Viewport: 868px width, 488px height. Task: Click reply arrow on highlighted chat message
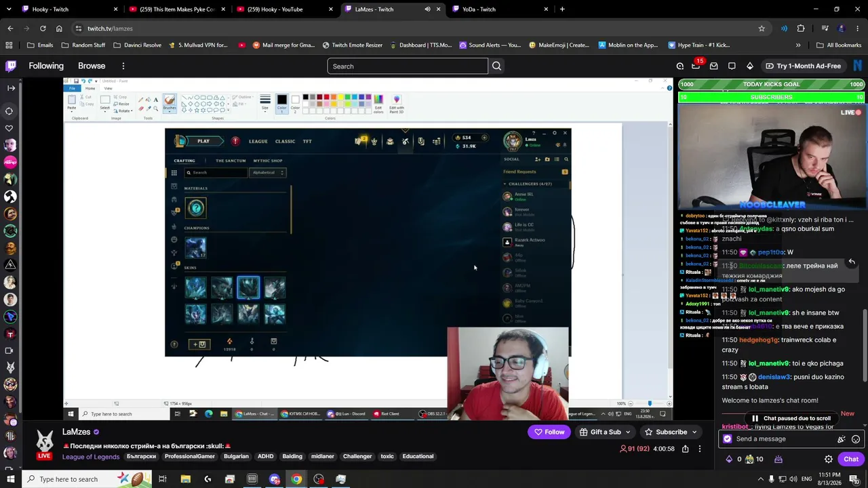(852, 262)
